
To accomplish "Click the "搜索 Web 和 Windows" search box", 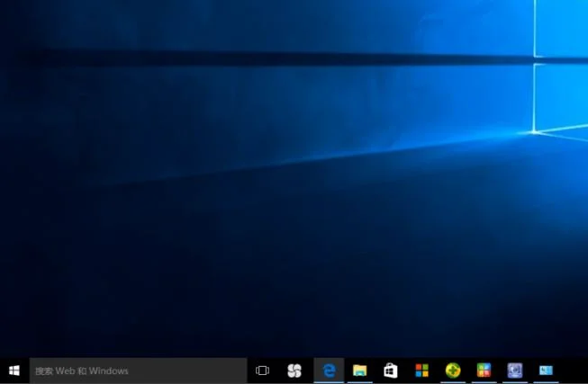I will pyautogui.click(x=139, y=371).
